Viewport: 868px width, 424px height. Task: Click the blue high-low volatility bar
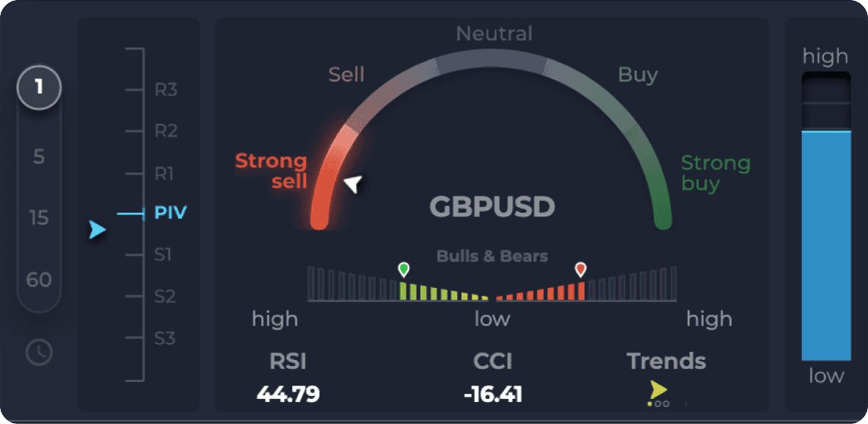pos(826,245)
